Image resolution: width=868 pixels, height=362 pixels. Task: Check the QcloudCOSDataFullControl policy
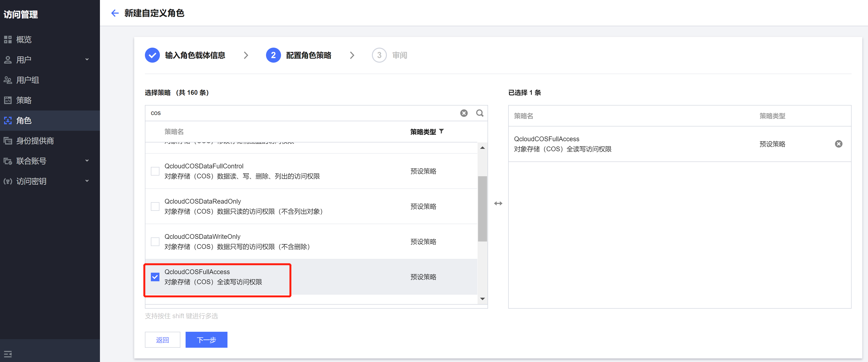(155, 171)
